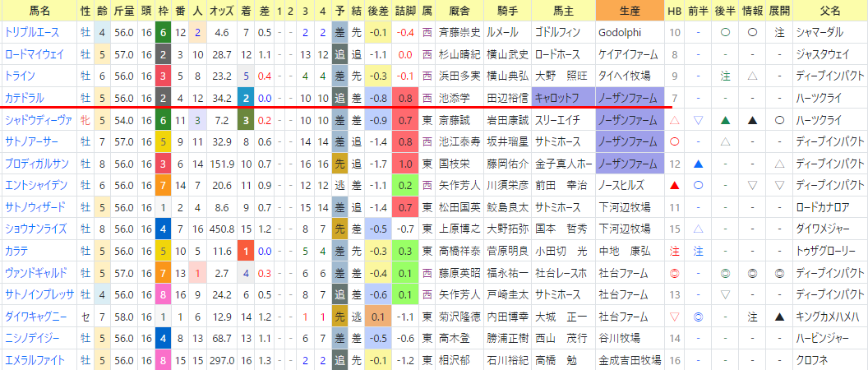This screenshot has width=868, height=370.
Task: Open horse link ダイワキャグニー
Action: [x=35, y=316]
